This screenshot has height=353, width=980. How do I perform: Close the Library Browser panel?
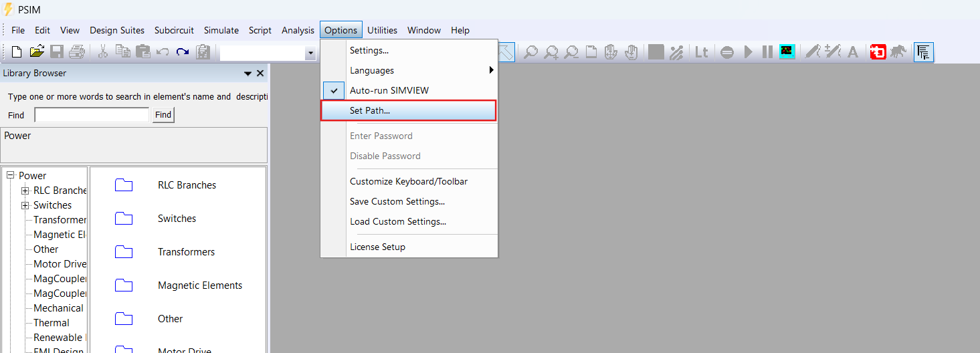(x=260, y=74)
